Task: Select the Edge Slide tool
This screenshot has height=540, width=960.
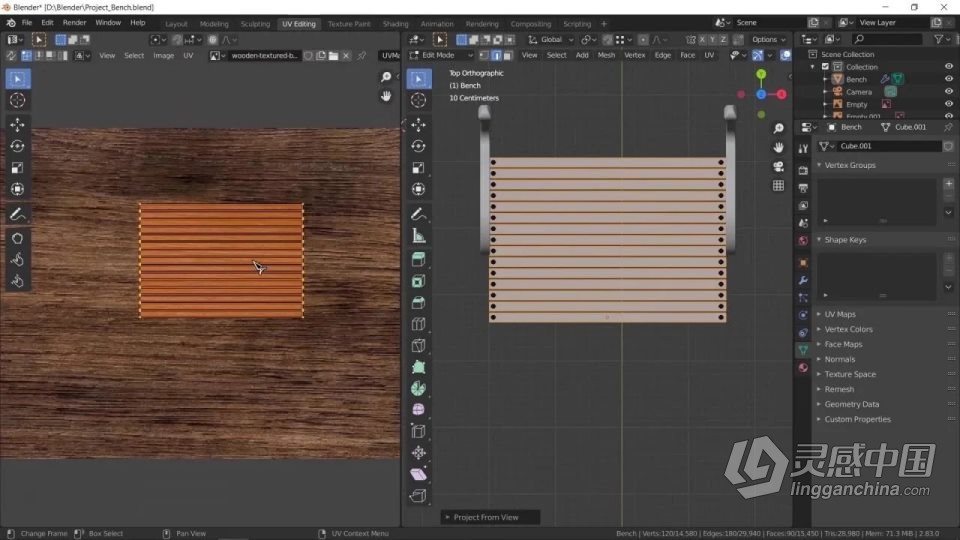Action: click(419, 431)
